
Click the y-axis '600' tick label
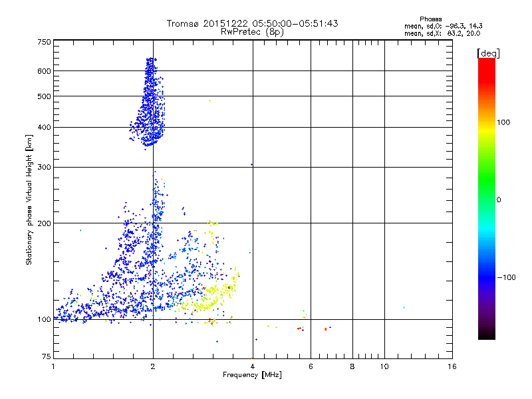[x=44, y=71]
